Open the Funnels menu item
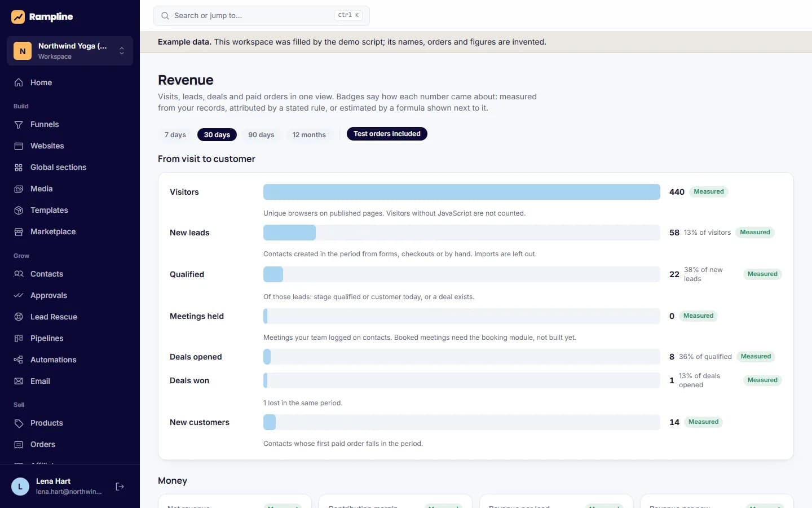 pyautogui.click(x=70, y=124)
